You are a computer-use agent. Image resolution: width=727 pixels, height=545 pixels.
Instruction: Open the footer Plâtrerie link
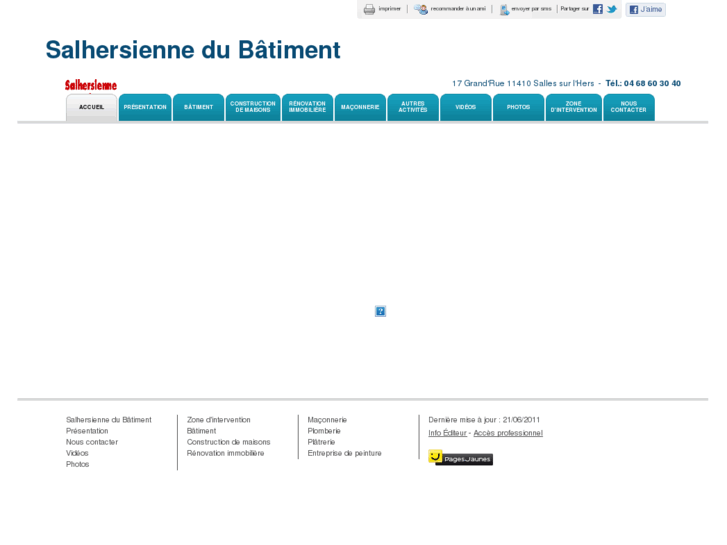click(321, 442)
